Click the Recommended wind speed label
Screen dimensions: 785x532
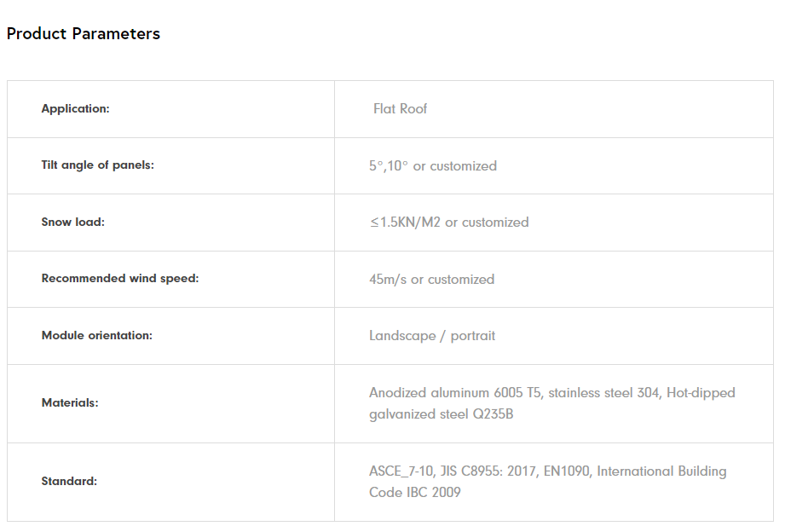[x=119, y=279]
